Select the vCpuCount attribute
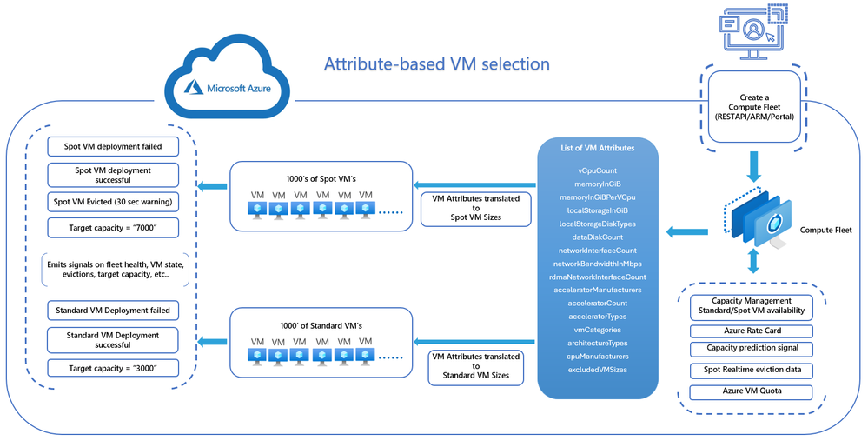868x441 pixels. click(x=598, y=171)
